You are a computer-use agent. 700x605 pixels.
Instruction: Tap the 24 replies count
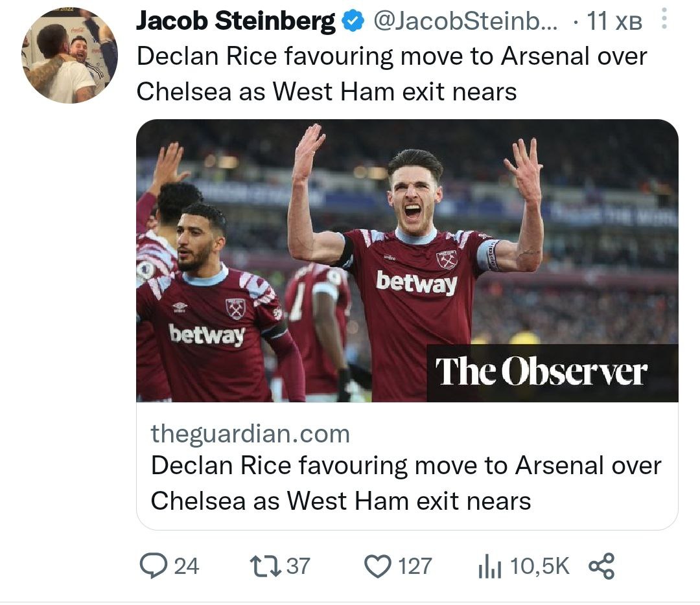186,567
